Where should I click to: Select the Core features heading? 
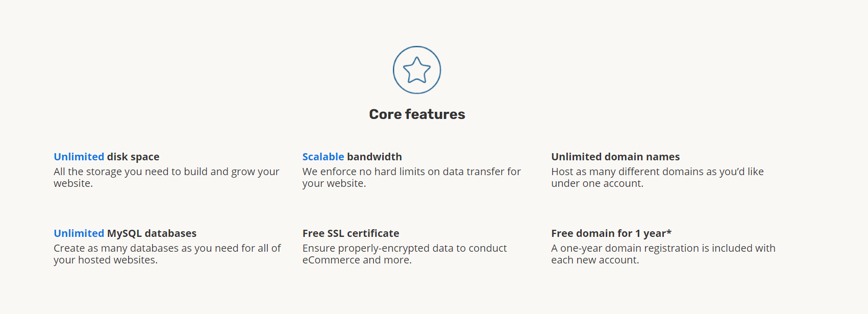[x=417, y=114]
